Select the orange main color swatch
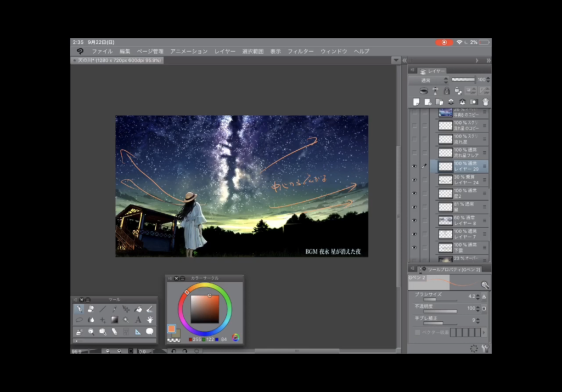Image resolution: width=562 pixels, height=392 pixels. coord(171,328)
